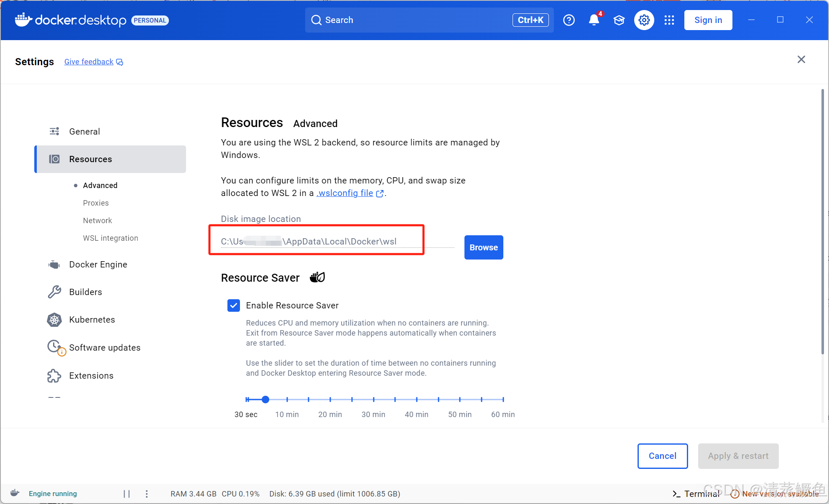
Task: Click the Search field in header
Action: (414, 20)
